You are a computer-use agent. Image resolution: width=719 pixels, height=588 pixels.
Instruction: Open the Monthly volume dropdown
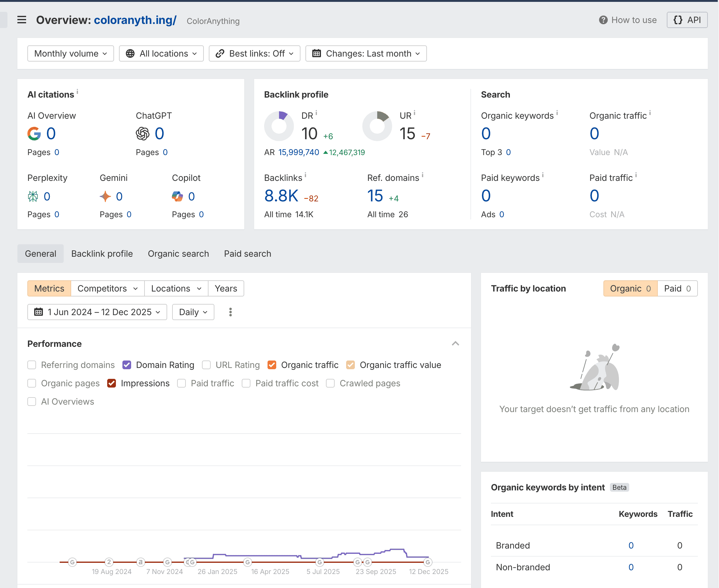click(71, 53)
